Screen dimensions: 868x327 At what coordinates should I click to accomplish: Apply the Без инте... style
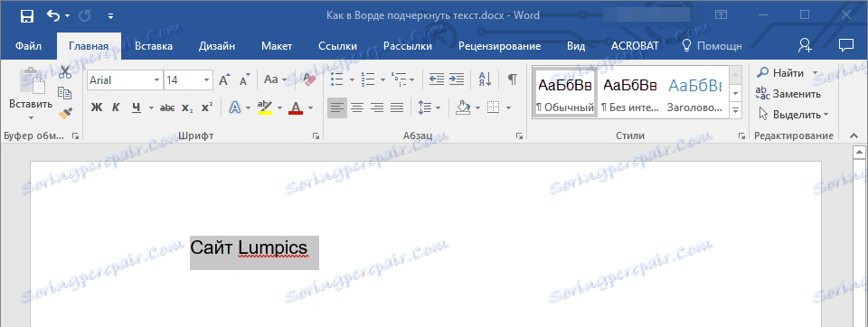(630, 92)
